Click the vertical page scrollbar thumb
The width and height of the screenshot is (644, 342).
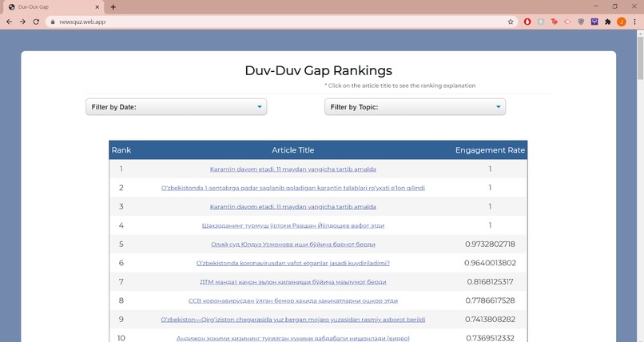[x=640, y=58]
